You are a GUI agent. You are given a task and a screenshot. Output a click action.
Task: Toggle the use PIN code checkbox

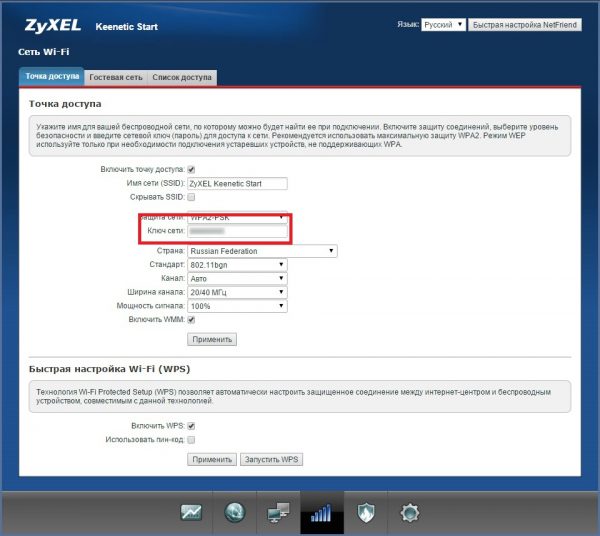[191, 440]
